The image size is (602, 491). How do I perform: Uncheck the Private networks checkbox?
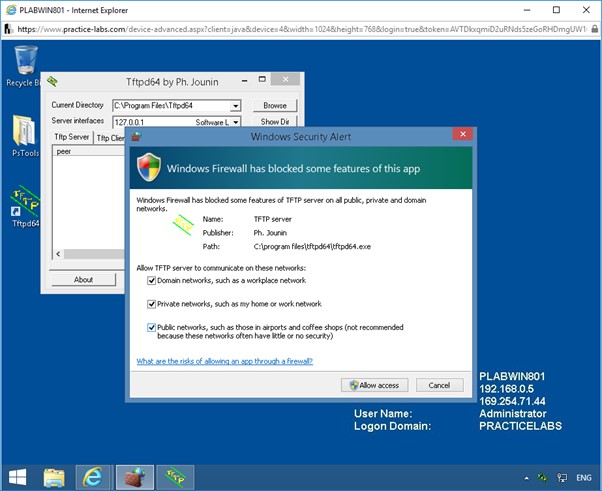click(151, 304)
